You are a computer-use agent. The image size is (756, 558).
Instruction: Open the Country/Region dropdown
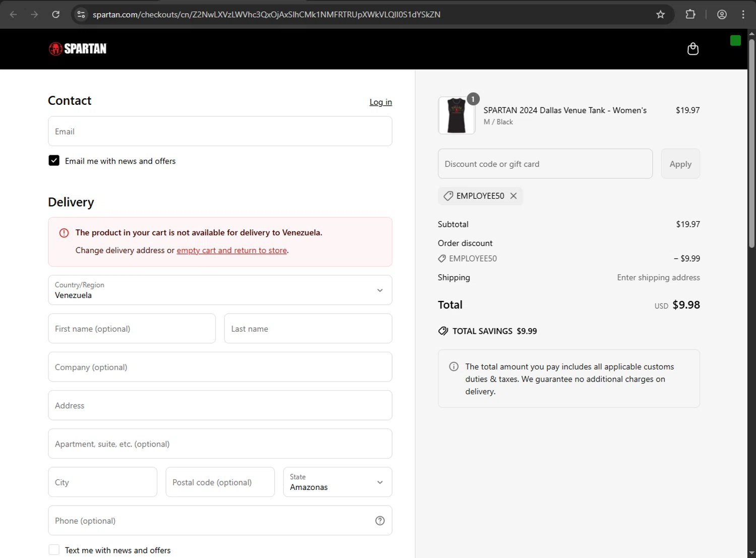[220, 290]
